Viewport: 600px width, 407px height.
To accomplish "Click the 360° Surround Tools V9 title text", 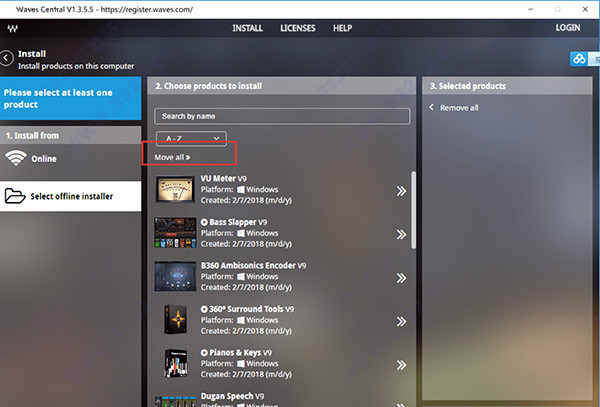I will [x=251, y=309].
